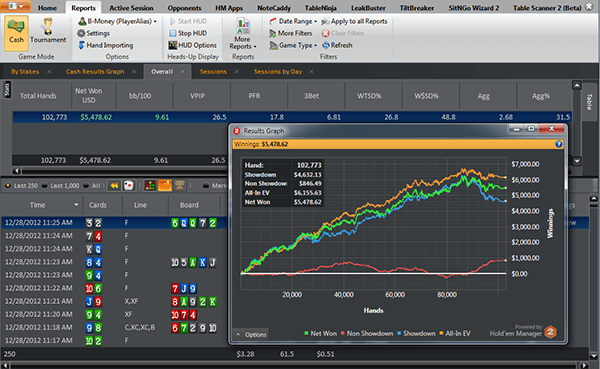The height and width of the screenshot is (369, 600).
Task: Click the stats table left scroll arrow
Action: pyautogui.click(x=16, y=171)
